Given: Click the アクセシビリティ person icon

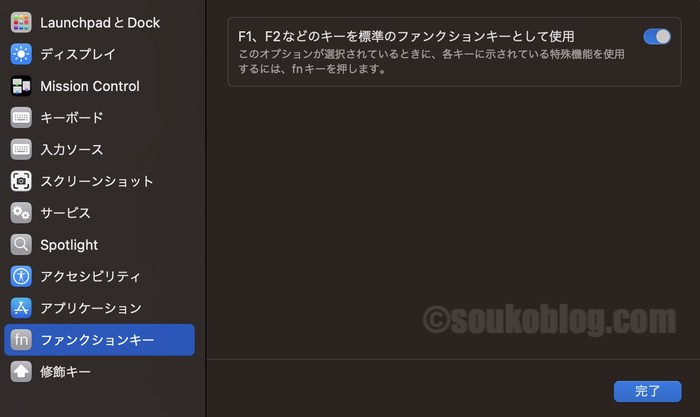Looking at the screenshot, I should 21,276.
